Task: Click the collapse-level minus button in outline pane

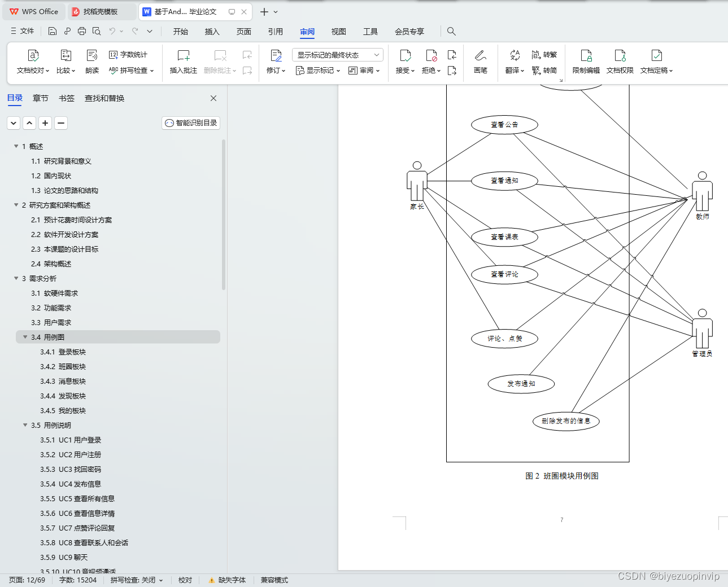Action: [61, 122]
